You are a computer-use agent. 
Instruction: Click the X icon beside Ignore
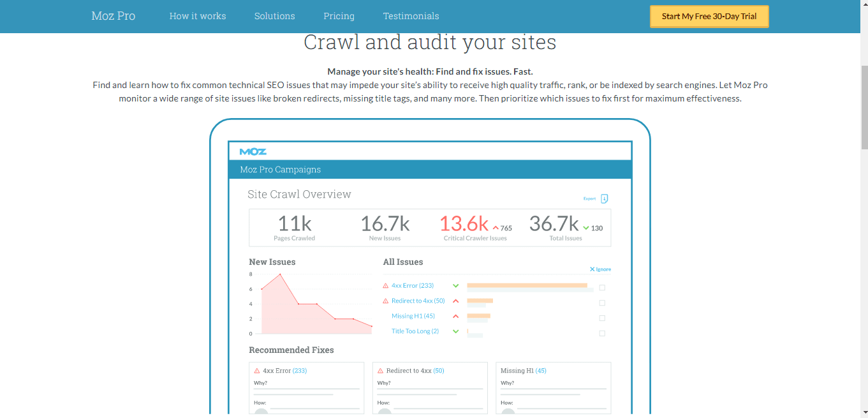[x=592, y=269]
